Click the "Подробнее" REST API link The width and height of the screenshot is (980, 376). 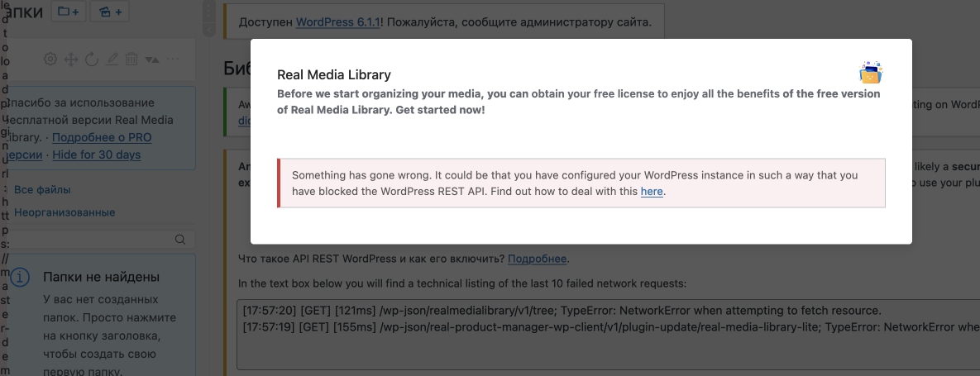[x=537, y=259]
